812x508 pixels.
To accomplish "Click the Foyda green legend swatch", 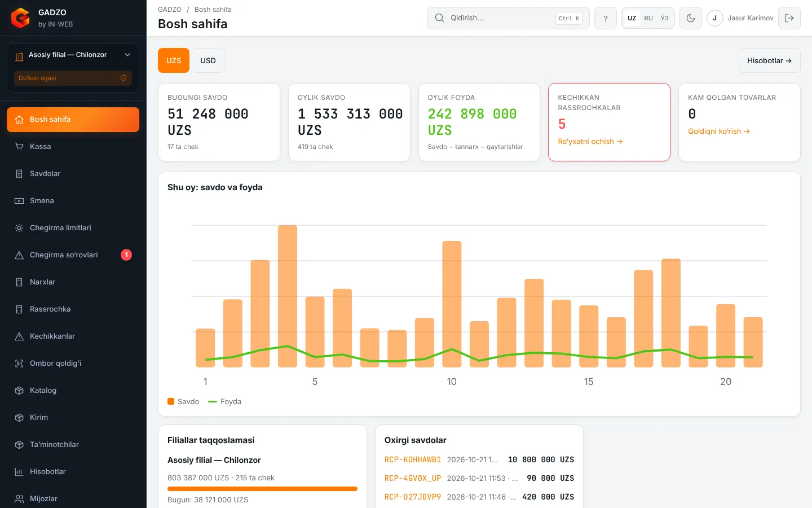I will tap(213, 402).
